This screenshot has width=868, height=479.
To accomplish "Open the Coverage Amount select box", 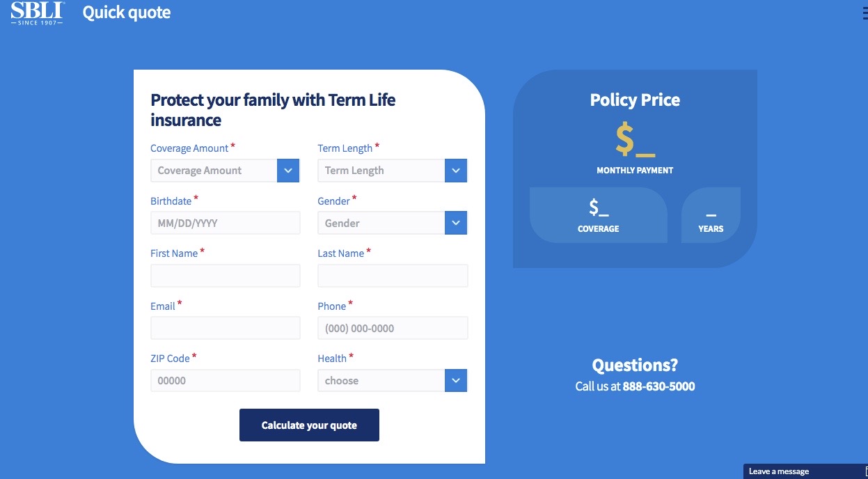I will 214,171.
